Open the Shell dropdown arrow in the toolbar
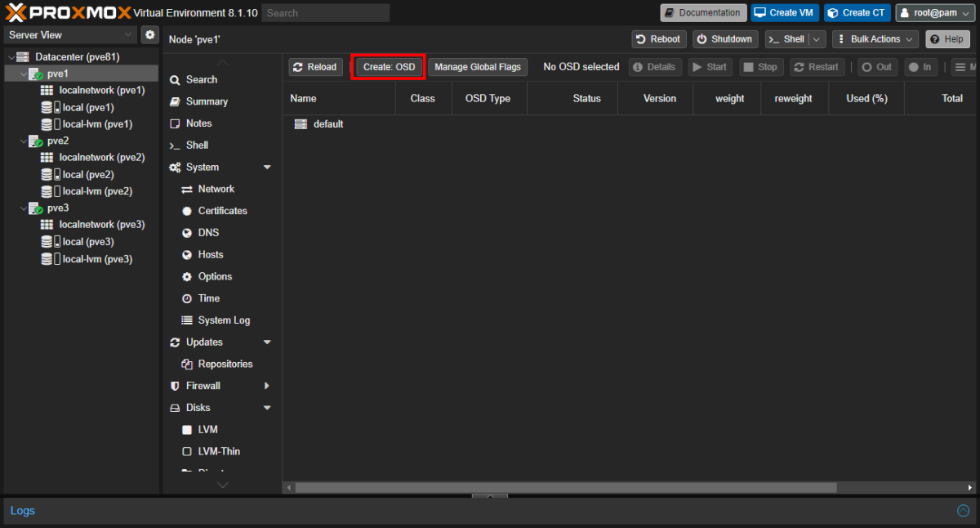Image resolution: width=980 pixels, height=528 pixels. pos(817,39)
